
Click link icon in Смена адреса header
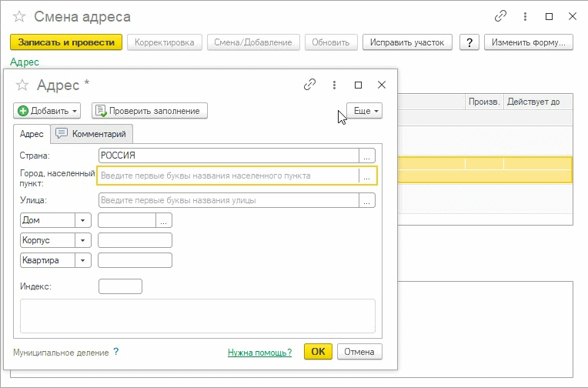pos(501,16)
